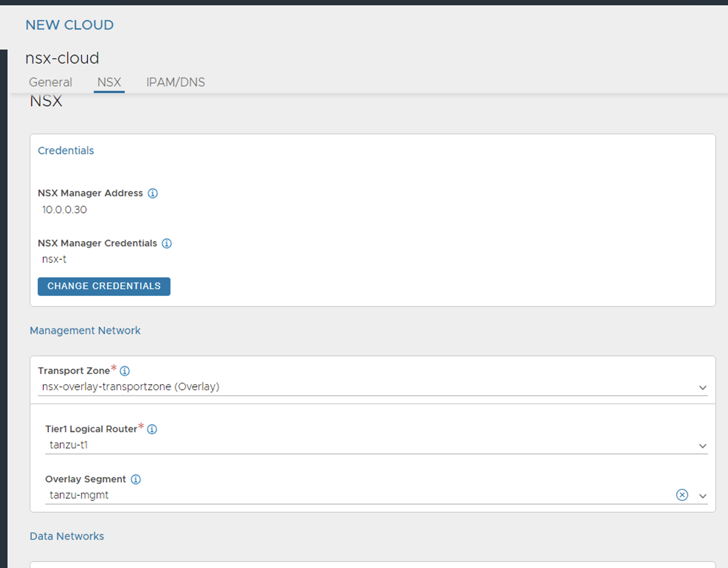Viewport: 728px width, 568px height.
Task: Click the Data Networks heading
Action: (x=67, y=536)
